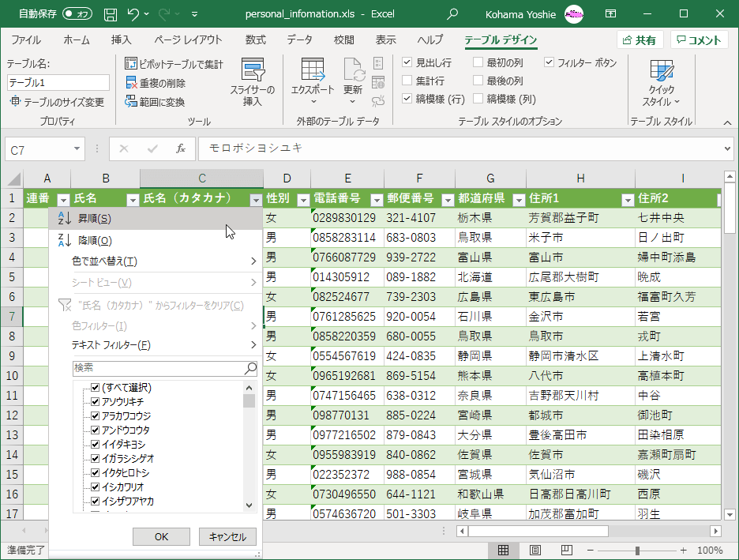Select column header G
Screen dimensions: 739x560
(490, 179)
